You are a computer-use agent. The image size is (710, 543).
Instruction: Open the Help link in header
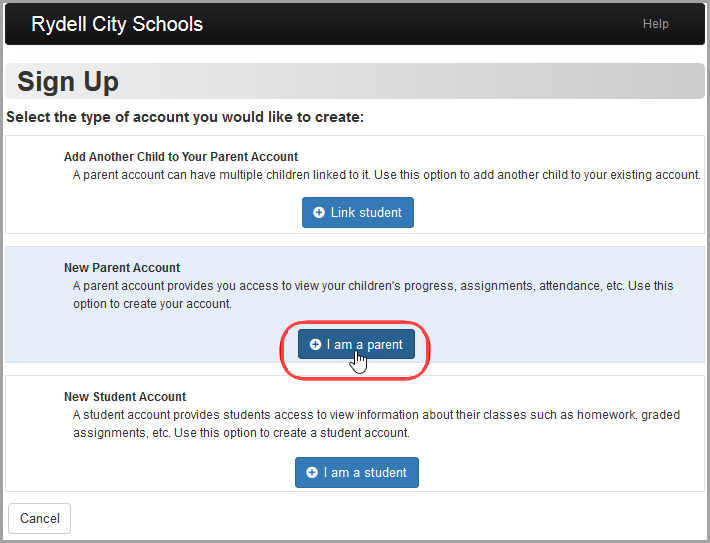point(655,24)
